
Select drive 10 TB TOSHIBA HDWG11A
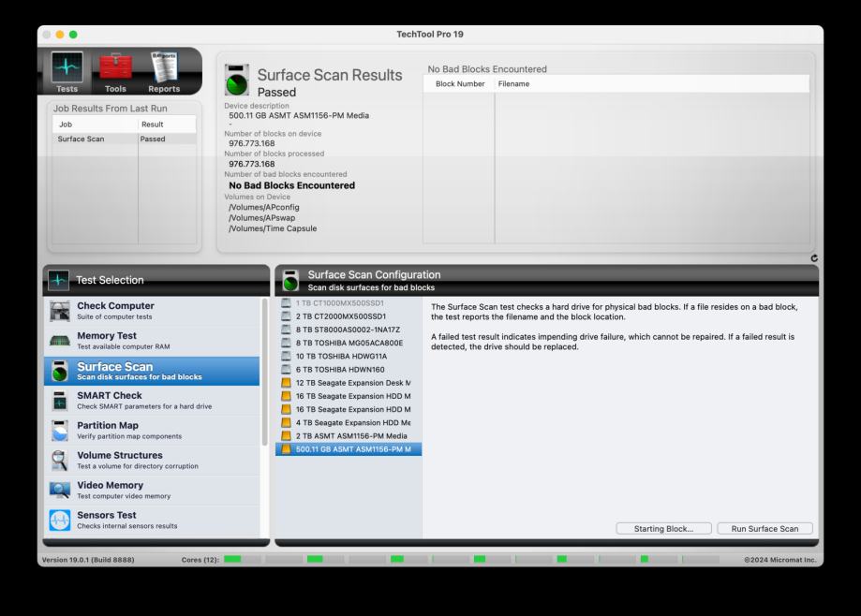349,356
